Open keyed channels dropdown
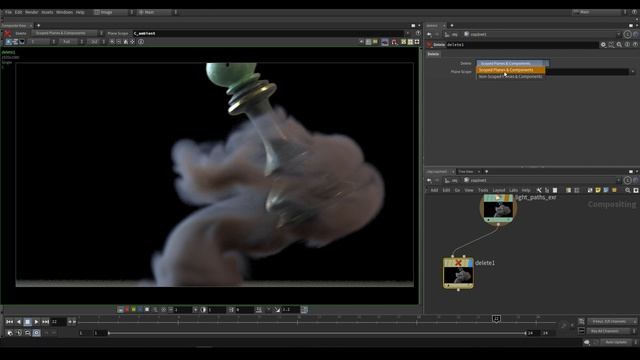The width and height of the screenshot is (640, 360). pos(611,322)
